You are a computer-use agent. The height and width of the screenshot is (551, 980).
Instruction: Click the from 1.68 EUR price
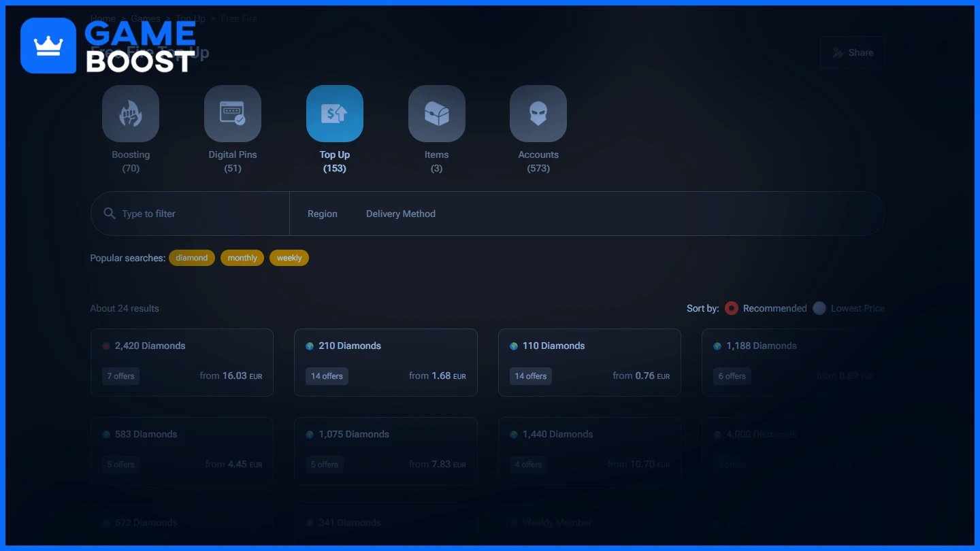click(438, 375)
